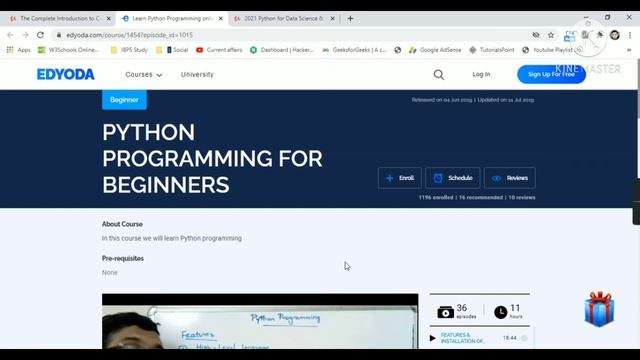Click the '11 hours' duration
Screen dimensions: 640x360
508,311
